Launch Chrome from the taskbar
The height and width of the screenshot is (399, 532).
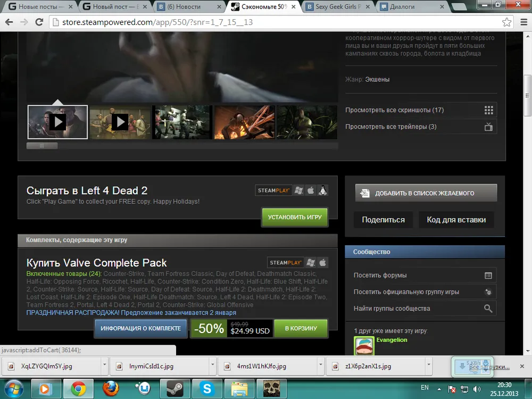(x=78, y=389)
